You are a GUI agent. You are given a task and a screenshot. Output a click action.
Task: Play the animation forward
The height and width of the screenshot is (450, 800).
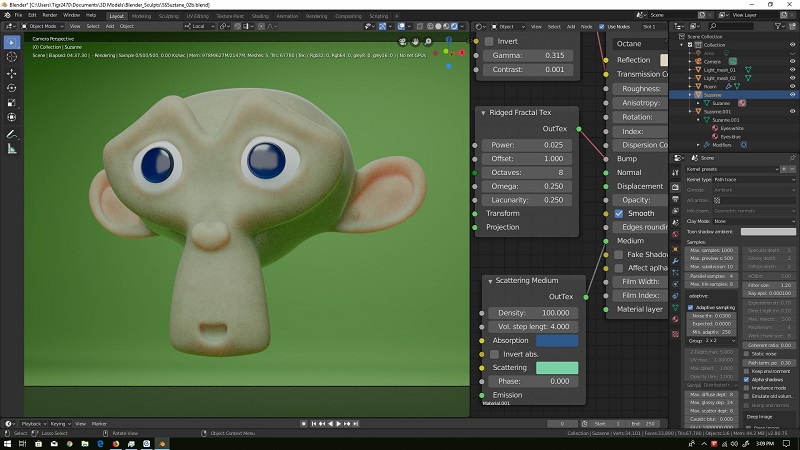click(338, 423)
